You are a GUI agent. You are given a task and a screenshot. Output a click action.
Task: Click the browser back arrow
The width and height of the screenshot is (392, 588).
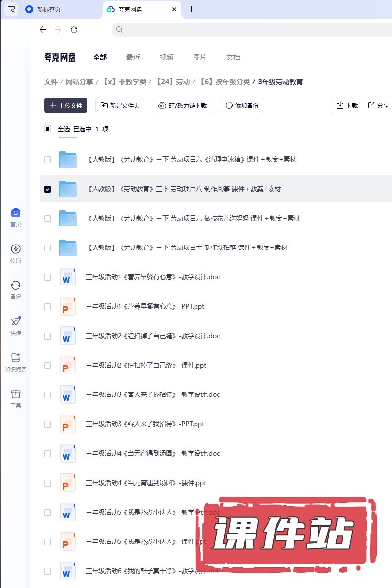pyautogui.click(x=43, y=30)
